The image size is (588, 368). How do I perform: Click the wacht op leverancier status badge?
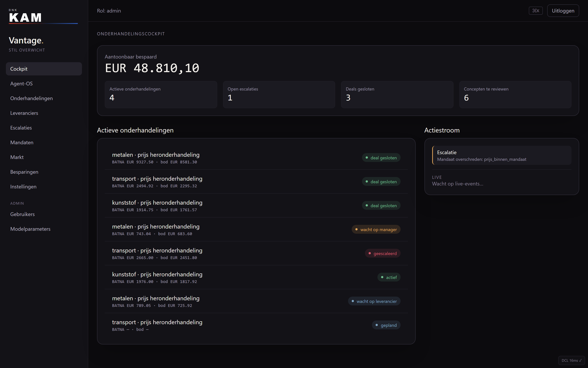(374, 301)
